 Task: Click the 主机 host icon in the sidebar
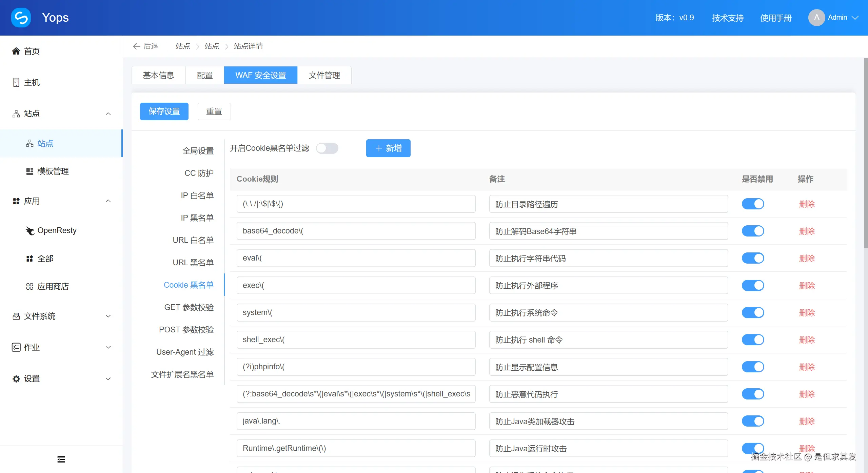(x=16, y=82)
